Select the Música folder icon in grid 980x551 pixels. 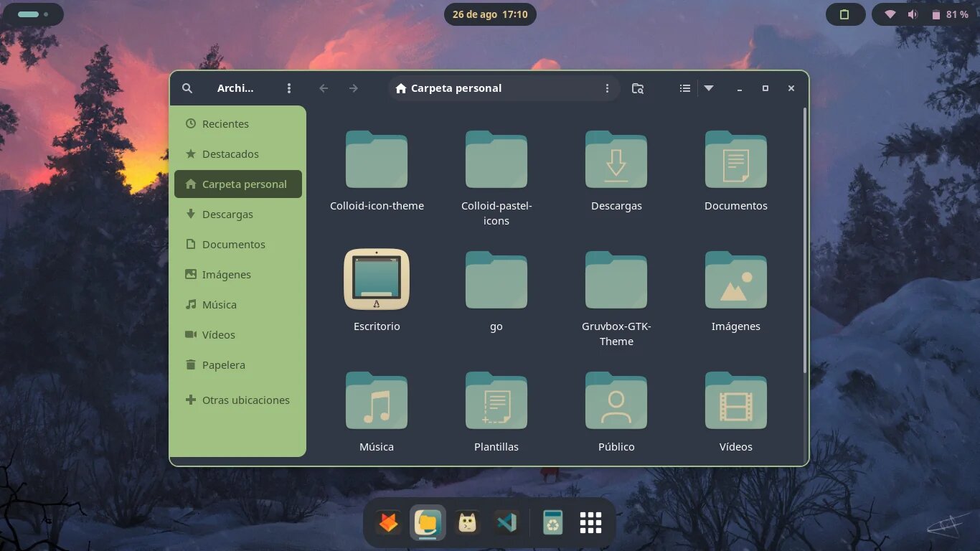(377, 400)
